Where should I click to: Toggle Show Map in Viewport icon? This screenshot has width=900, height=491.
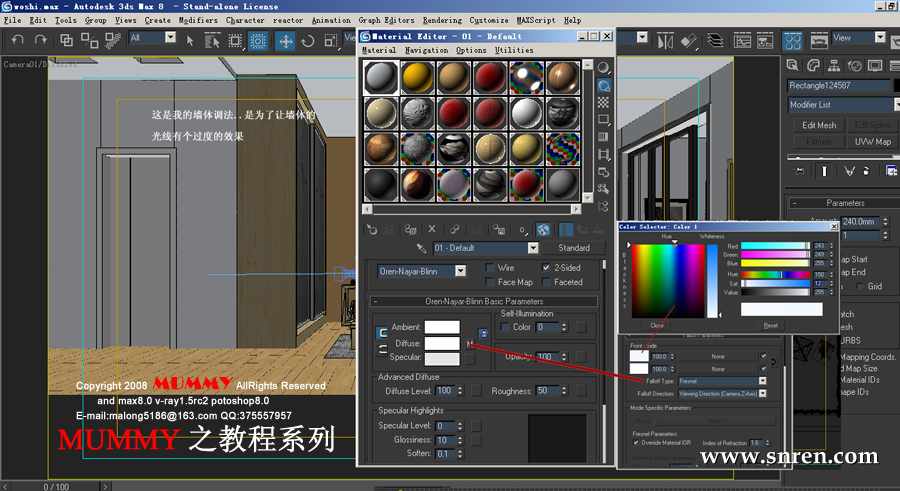[543, 230]
